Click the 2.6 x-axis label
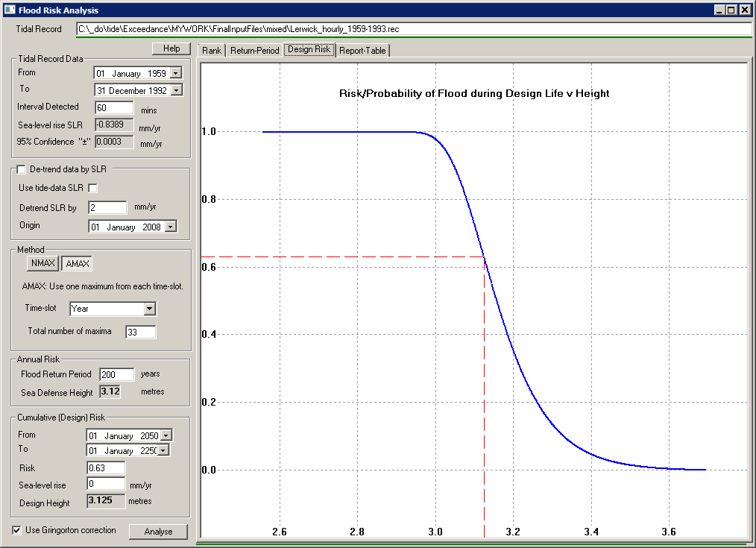This screenshot has height=548, width=756. coord(279,532)
